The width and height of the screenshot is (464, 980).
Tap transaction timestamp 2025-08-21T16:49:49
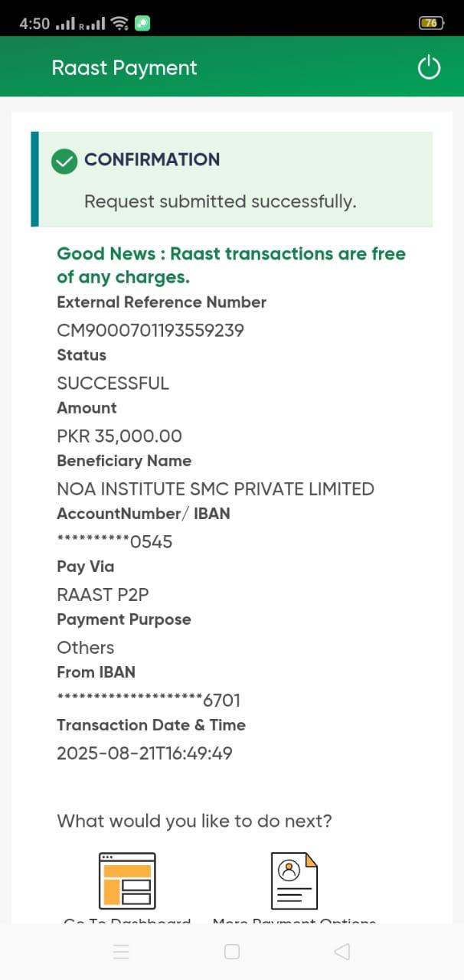point(145,753)
